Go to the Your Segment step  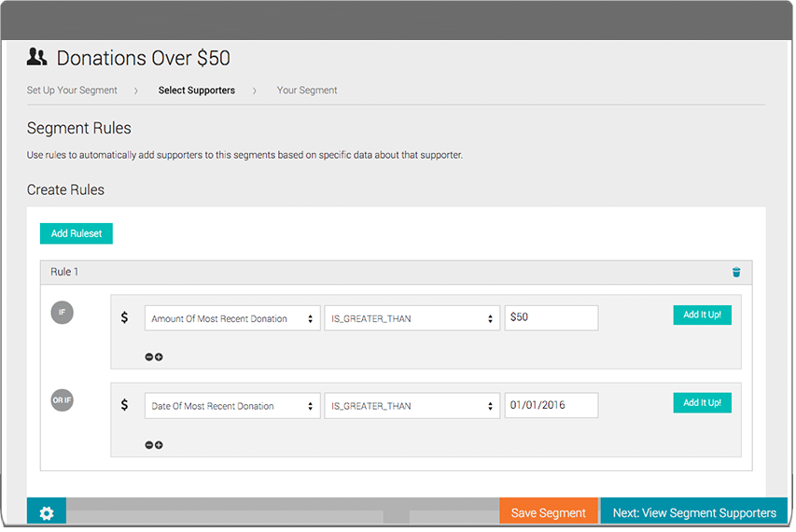pos(307,91)
